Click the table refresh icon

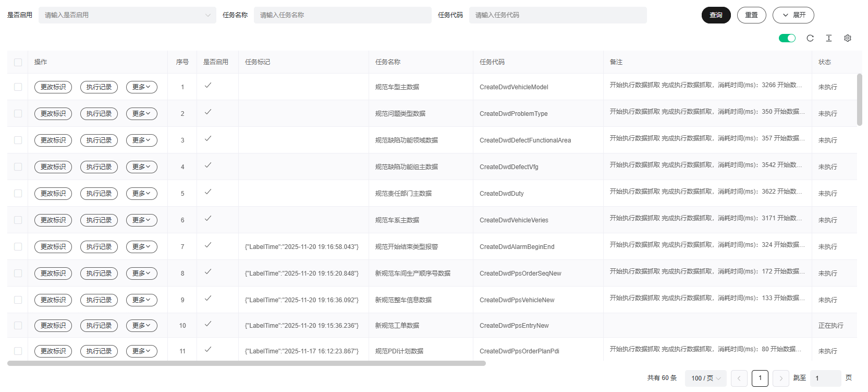pyautogui.click(x=810, y=38)
